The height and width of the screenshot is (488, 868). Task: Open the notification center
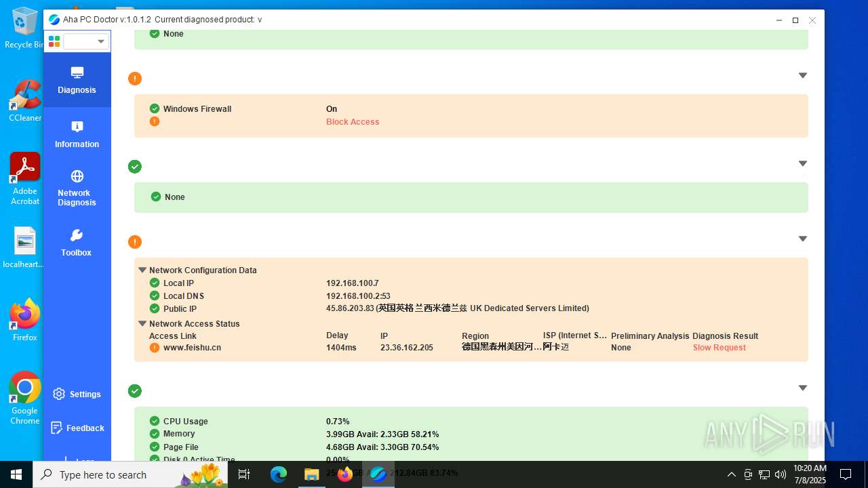[846, 474]
